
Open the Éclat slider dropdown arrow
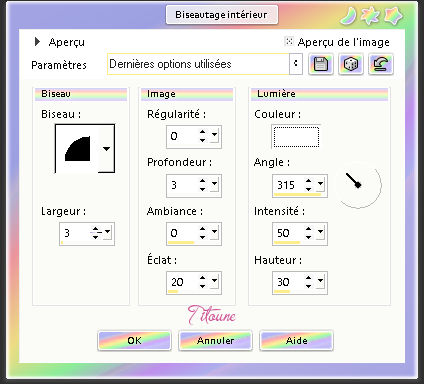click(214, 281)
